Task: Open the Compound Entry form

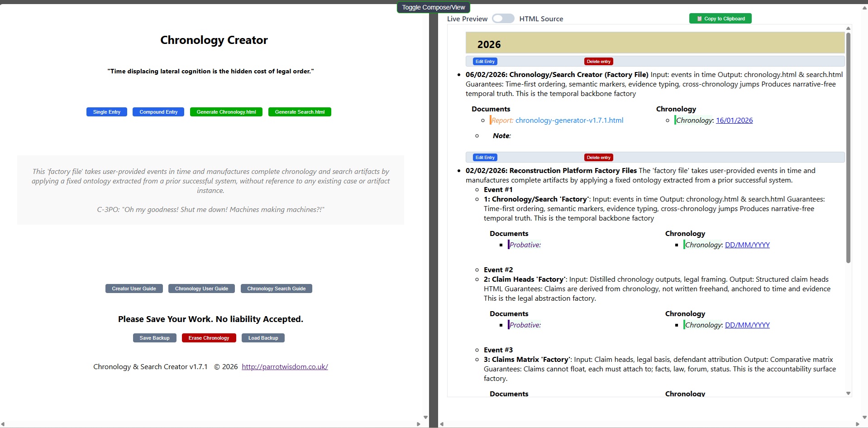Action: pos(158,112)
